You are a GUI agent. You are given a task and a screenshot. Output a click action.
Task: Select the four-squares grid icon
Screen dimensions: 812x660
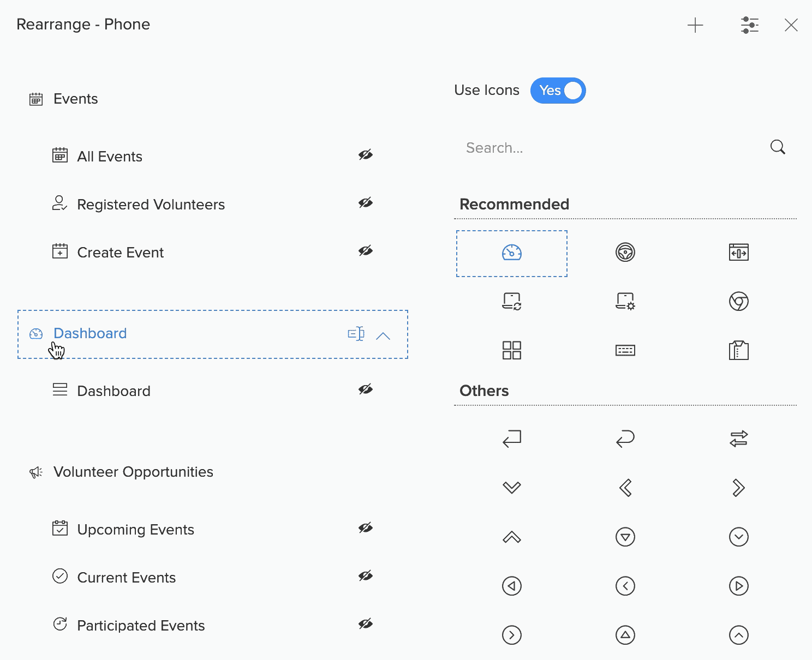(x=511, y=350)
